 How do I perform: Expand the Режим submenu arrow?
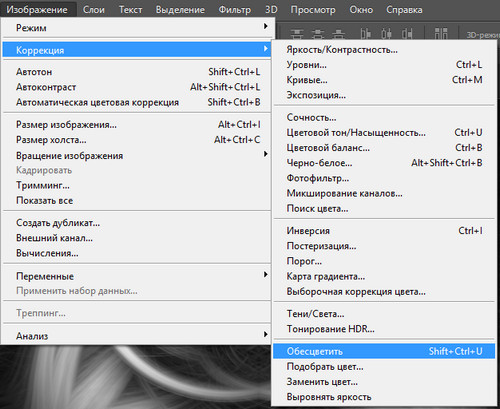pos(266,26)
